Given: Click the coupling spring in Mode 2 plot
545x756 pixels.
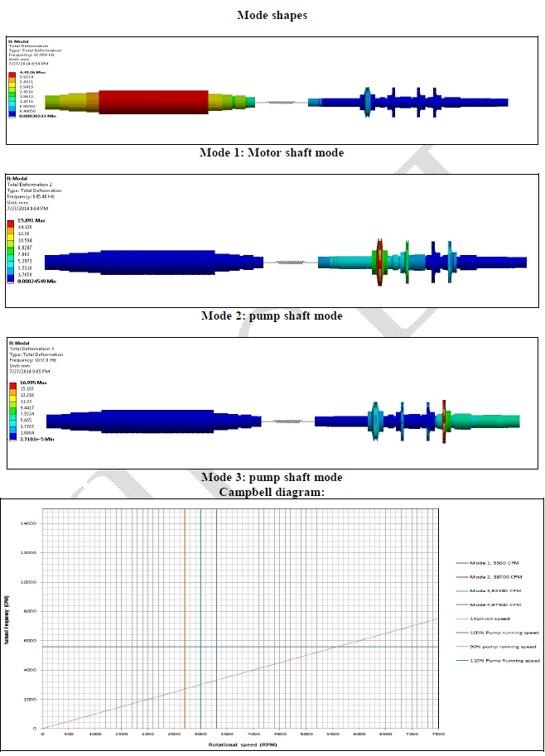Looking at the screenshot, I should [287, 262].
